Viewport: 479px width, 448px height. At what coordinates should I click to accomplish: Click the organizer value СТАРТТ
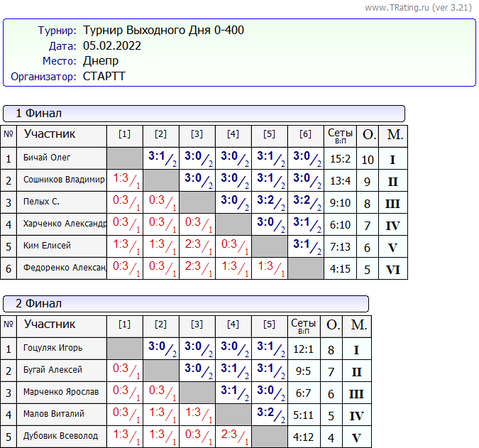(104, 77)
